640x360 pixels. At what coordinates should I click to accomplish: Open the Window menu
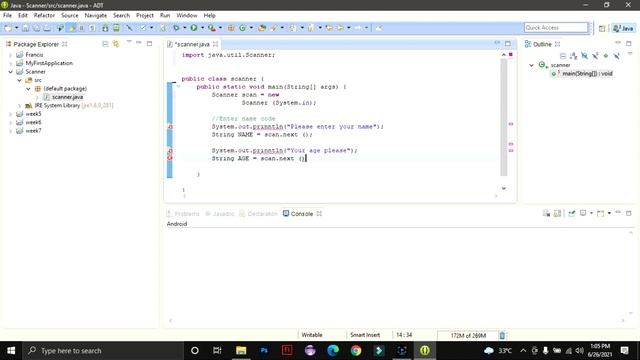187,16
